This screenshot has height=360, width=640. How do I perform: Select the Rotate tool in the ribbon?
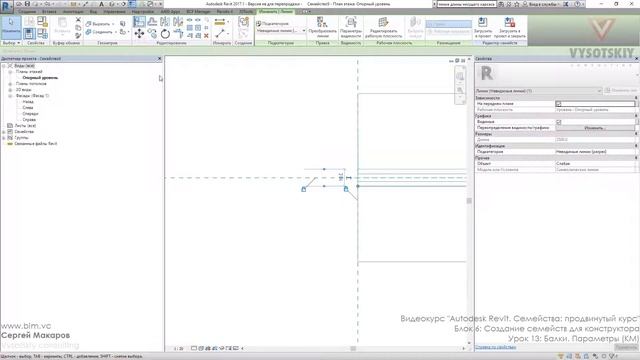(x=165, y=33)
